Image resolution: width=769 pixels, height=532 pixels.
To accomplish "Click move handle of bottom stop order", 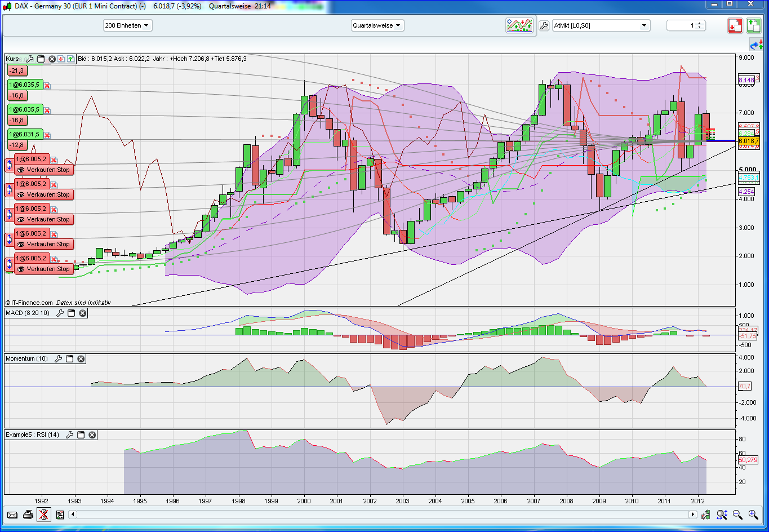I will [9, 264].
